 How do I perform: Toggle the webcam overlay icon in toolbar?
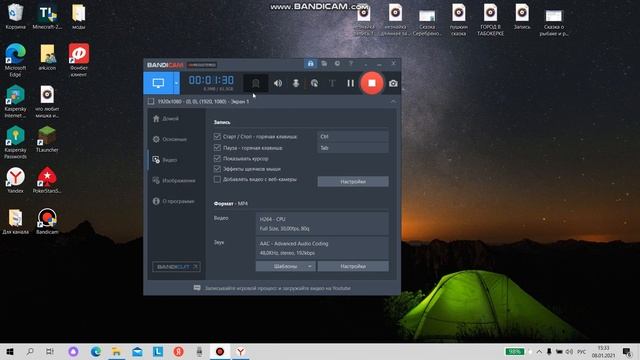click(x=256, y=83)
